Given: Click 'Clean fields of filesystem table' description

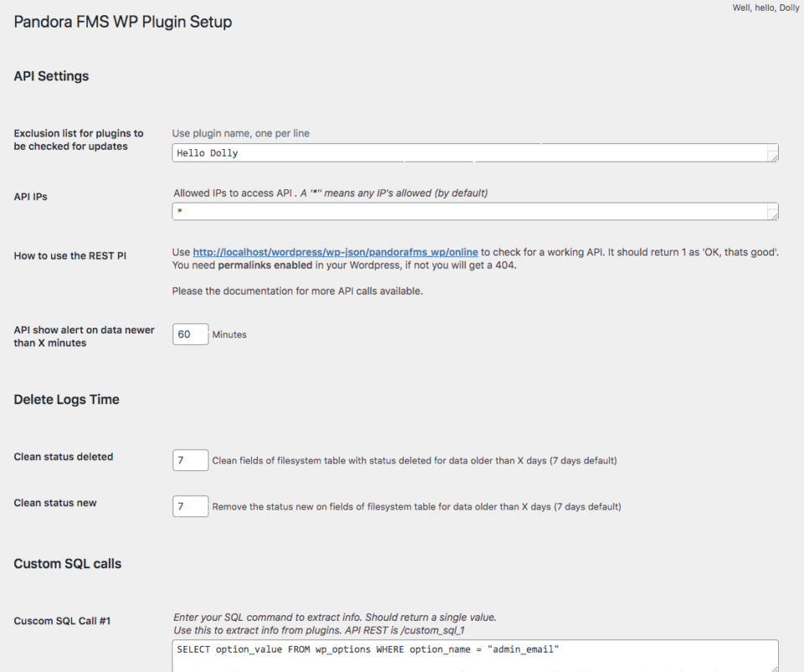Looking at the screenshot, I should pyautogui.click(x=415, y=460).
